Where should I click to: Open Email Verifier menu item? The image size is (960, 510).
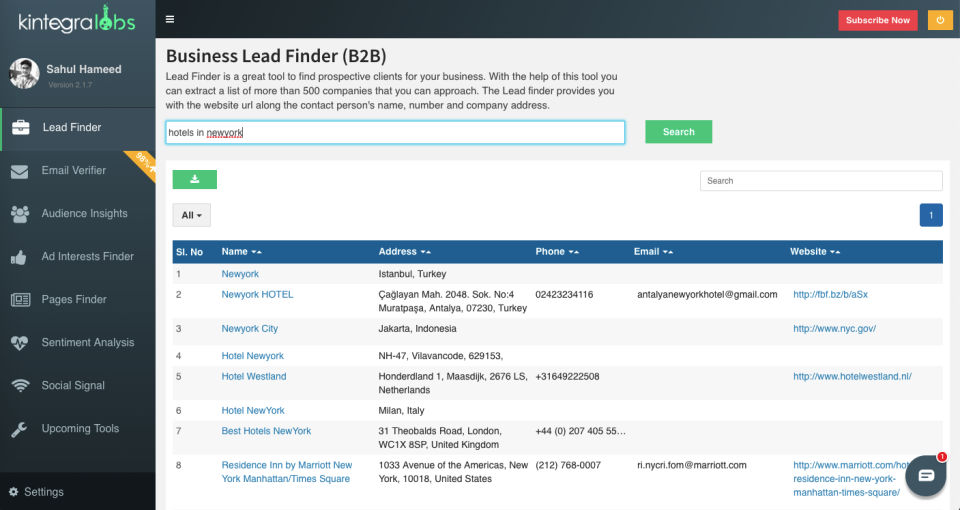[78, 171]
